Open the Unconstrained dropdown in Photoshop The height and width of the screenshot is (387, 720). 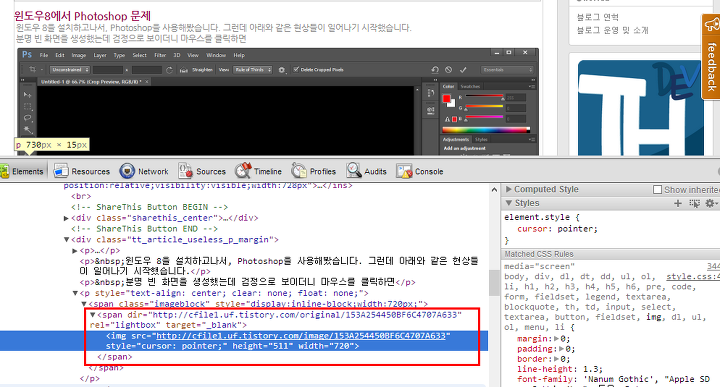click(70, 70)
